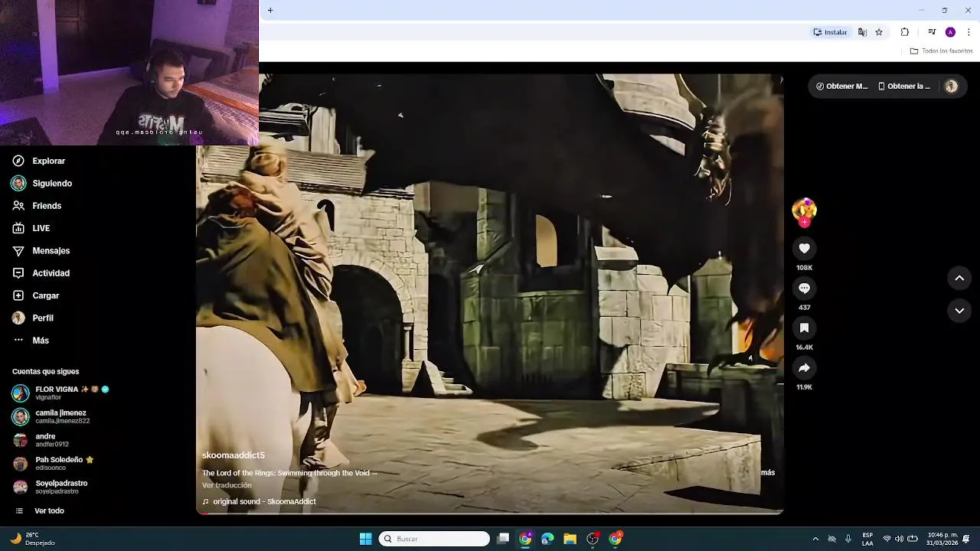
Task: Click the Buscar taskbar search box
Action: [434, 539]
